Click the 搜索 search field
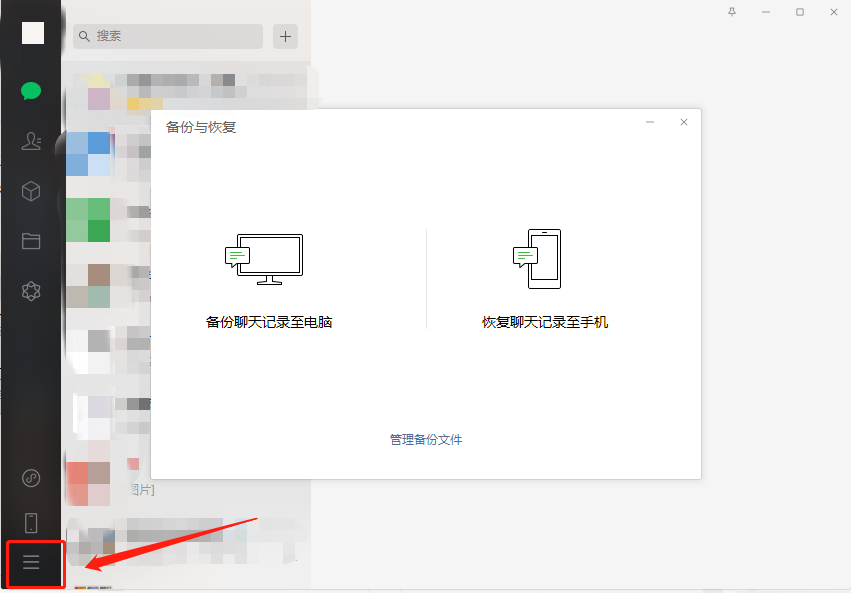The width and height of the screenshot is (851, 593). coord(168,36)
